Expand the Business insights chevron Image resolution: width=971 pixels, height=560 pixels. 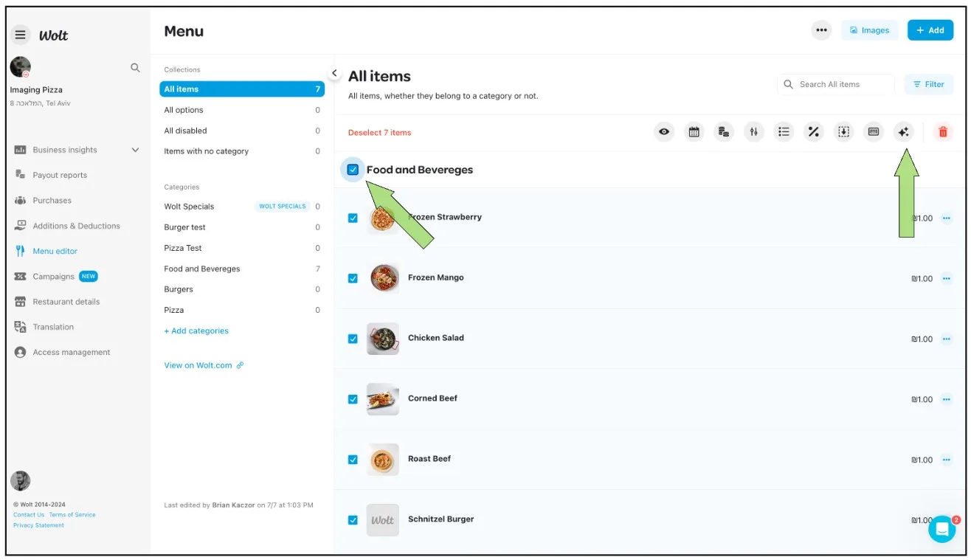tap(135, 150)
